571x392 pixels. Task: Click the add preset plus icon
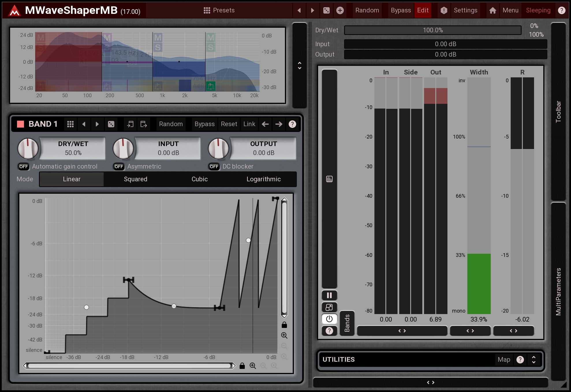coord(340,10)
